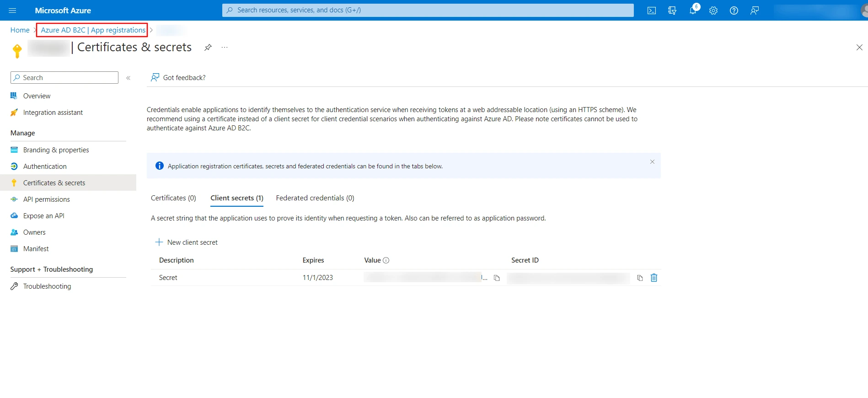The width and height of the screenshot is (868, 398).
Task: Open the Help question mark icon
Action: (x=734, y=11)
